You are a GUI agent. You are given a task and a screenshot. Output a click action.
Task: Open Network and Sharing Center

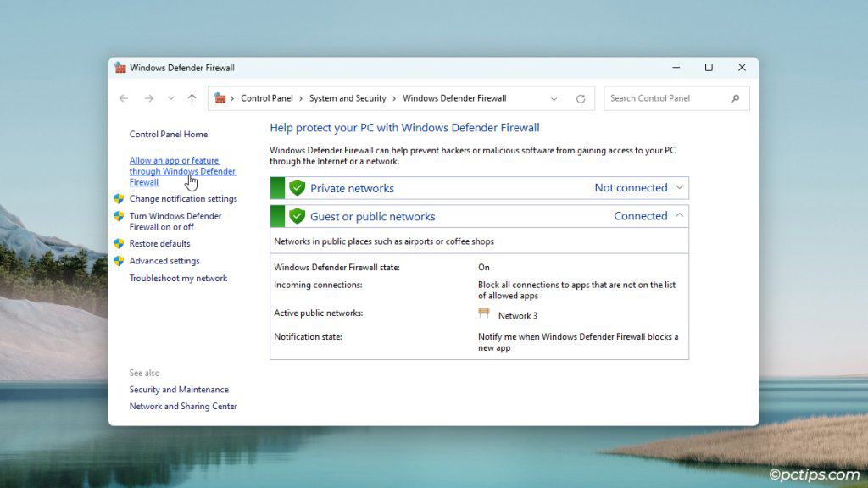point(183,406)
